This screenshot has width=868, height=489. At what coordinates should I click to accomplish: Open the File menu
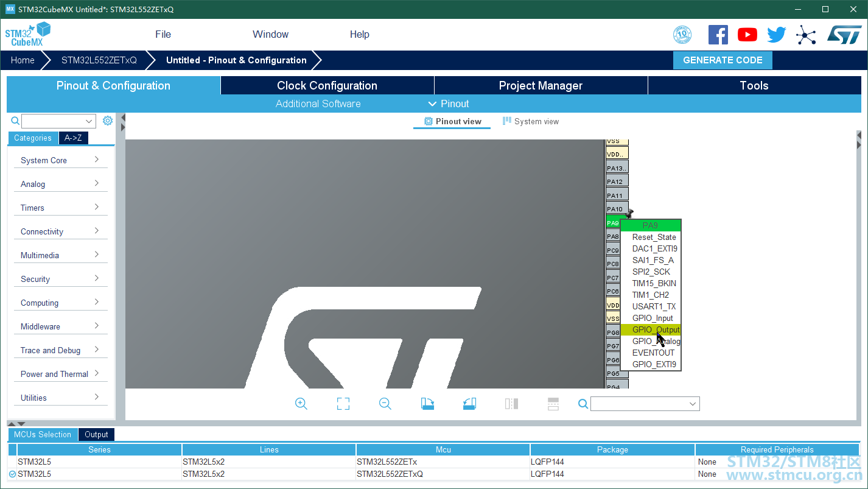click(x=163, y=35)
